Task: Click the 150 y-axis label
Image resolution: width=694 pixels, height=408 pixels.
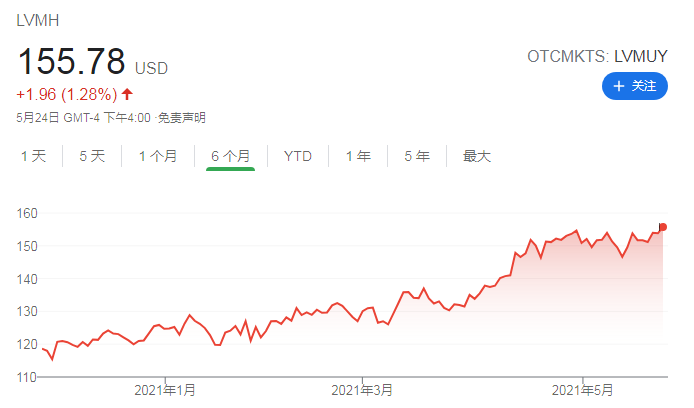Action: (x=27, y=246)
